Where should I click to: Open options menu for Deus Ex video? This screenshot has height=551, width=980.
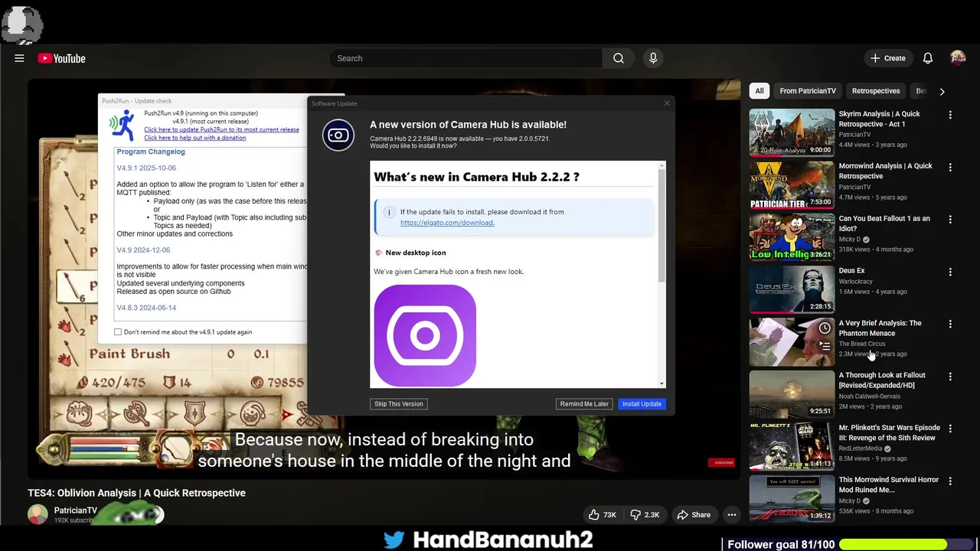[950, 272]
